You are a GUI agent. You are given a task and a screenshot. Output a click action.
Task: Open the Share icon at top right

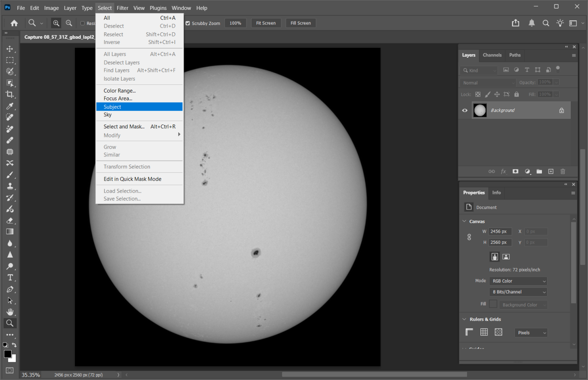coord(515,23)
